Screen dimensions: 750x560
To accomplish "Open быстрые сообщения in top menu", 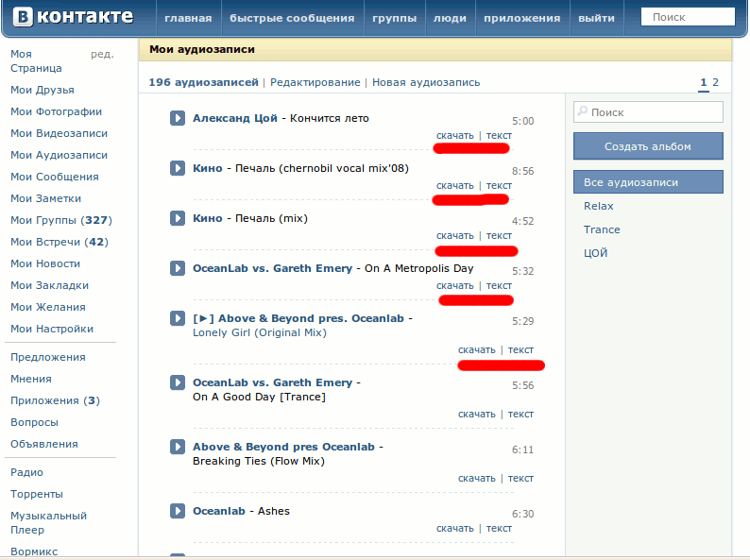I will [x=292, y=18].
